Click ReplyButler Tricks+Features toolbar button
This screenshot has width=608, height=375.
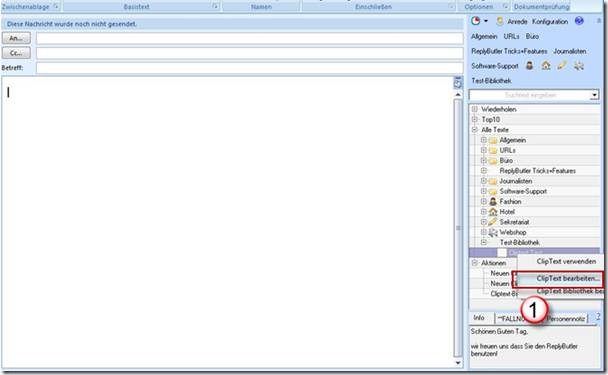click(509, 51)
